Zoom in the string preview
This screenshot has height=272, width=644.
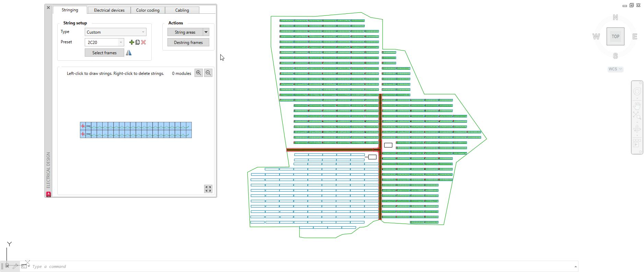pyautogui.click(x=199, y=73)
